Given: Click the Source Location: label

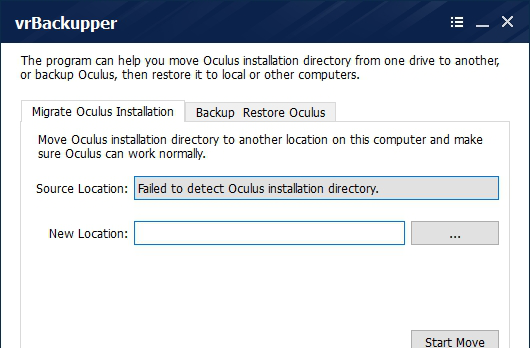Looking at the screenshot, I should (82, 188).
